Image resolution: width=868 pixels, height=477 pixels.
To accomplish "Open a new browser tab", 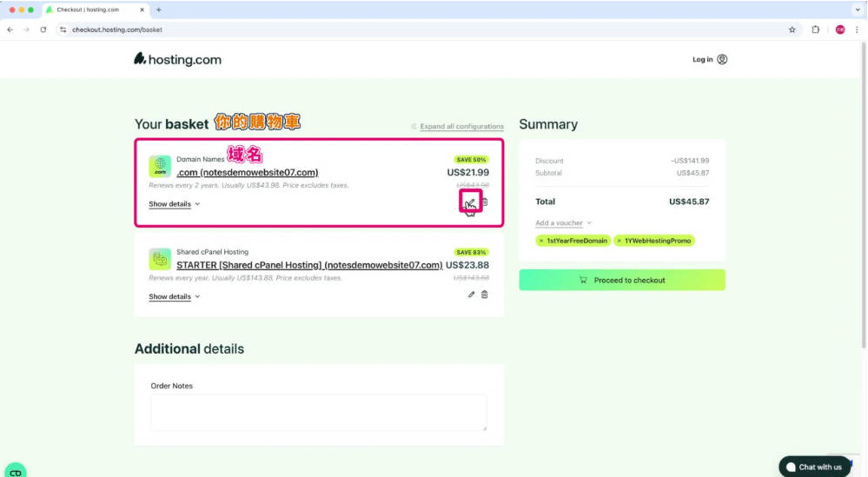I will point(158,10).
